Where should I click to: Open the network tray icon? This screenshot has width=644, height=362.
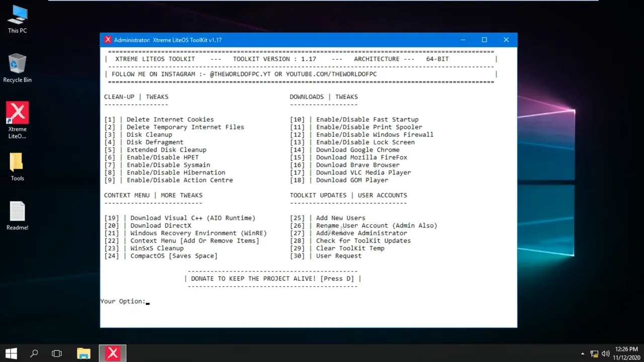594,353
